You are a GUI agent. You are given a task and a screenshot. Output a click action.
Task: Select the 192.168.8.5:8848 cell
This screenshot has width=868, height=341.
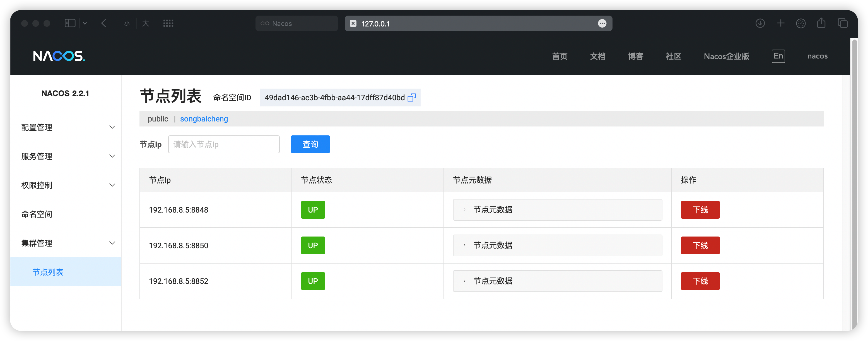216,210
